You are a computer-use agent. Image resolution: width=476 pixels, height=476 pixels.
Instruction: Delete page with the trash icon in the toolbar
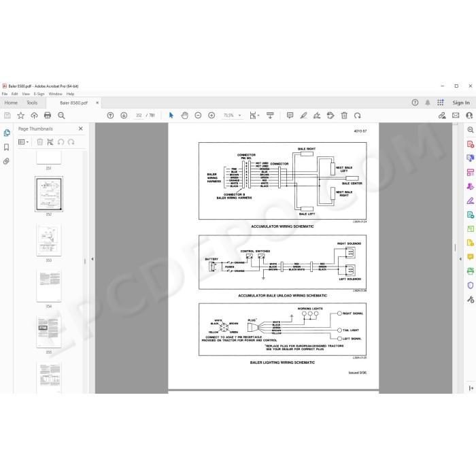tap(344, 116)
